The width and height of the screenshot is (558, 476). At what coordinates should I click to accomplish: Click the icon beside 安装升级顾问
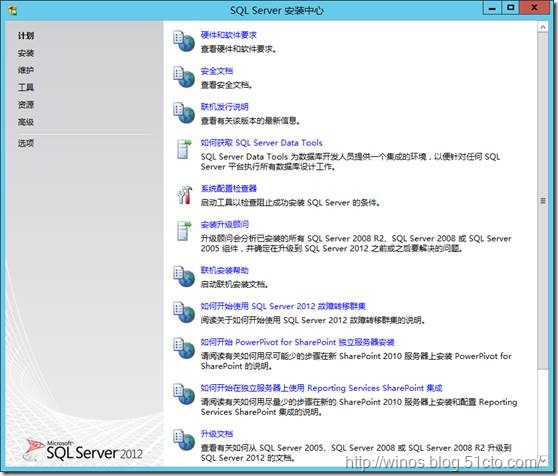click(x=184, y=231)
